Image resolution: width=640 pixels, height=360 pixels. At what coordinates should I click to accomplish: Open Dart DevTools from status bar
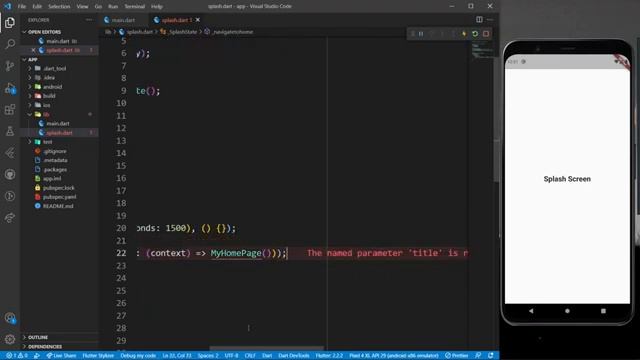coord(293,356)
